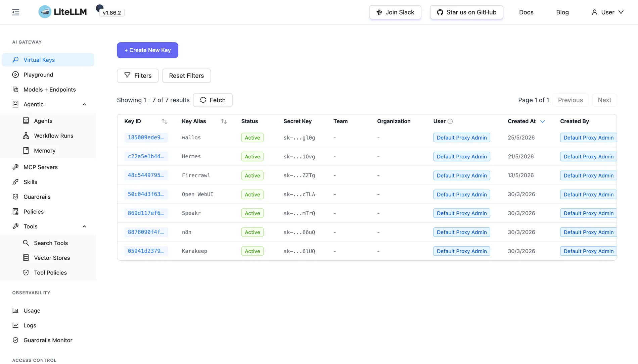Click the Skills icon in sidebar

pyautogui.click(x=15, y=182)
